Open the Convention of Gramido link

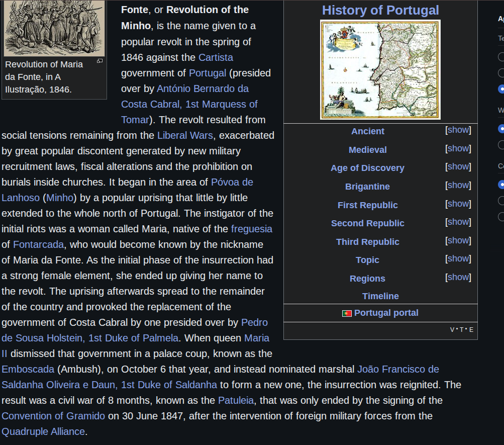[x=53, y=416]
